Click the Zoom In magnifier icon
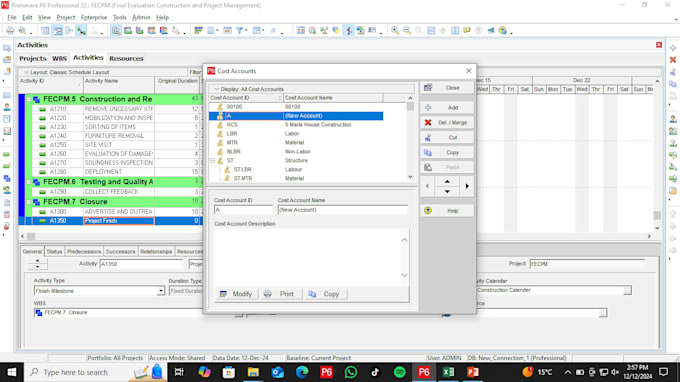Screen dimensions: 680x382 [x=395, y=30]
